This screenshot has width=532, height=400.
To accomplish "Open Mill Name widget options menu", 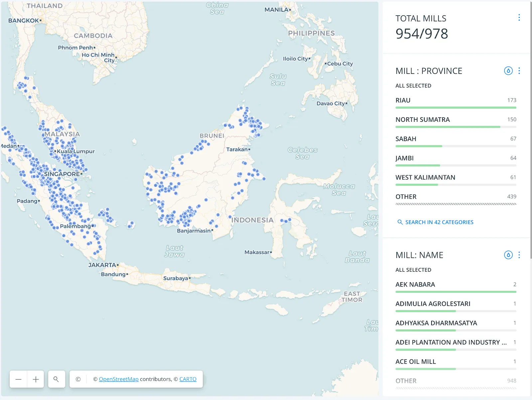I will click(x=519, y=255).
